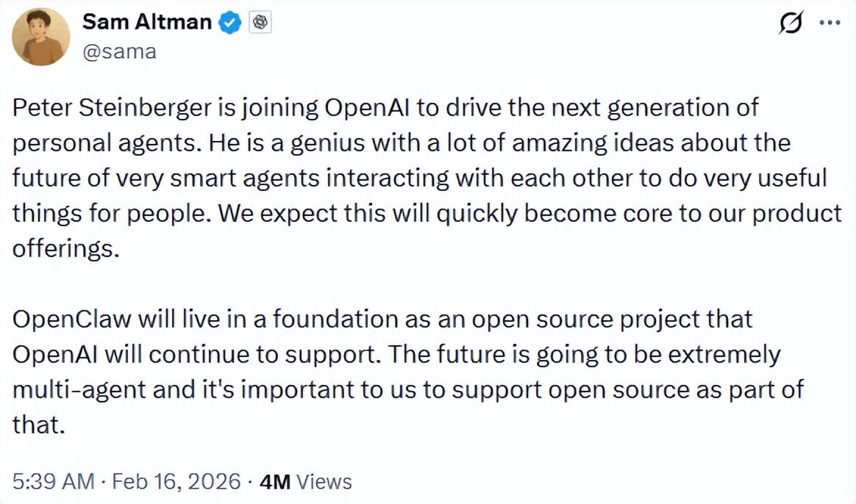Open the Grok explain-this-post icon
Screen dimensions: 856x504
(791, 23)
